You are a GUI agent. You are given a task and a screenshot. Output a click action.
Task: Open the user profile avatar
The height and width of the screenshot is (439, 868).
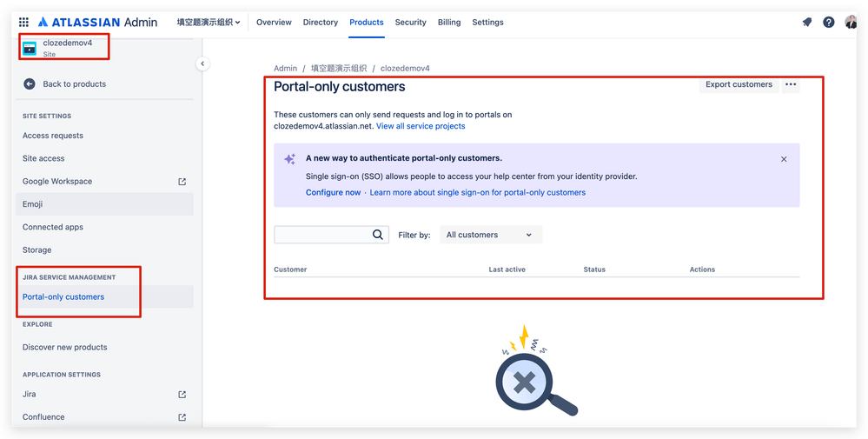pyautogui.click(x=851, y=22)
